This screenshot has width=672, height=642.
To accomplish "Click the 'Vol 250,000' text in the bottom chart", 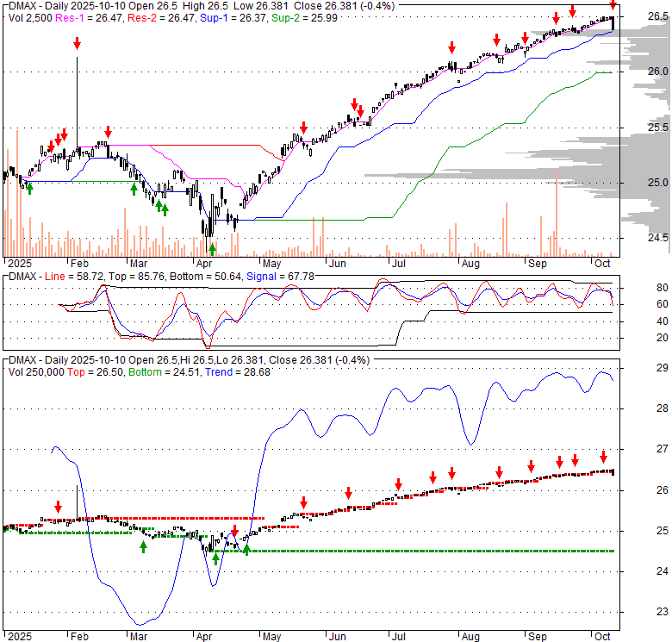I will tap(36, 372).
